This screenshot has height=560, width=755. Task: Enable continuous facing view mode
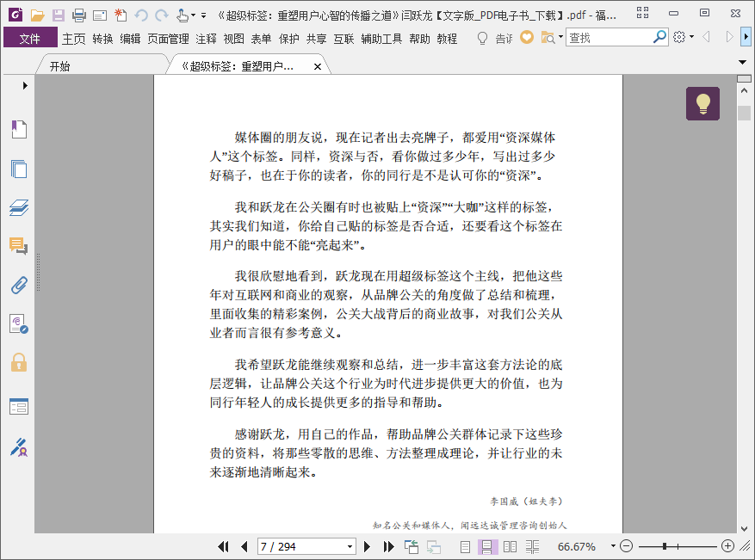click(x=532, y=546)
